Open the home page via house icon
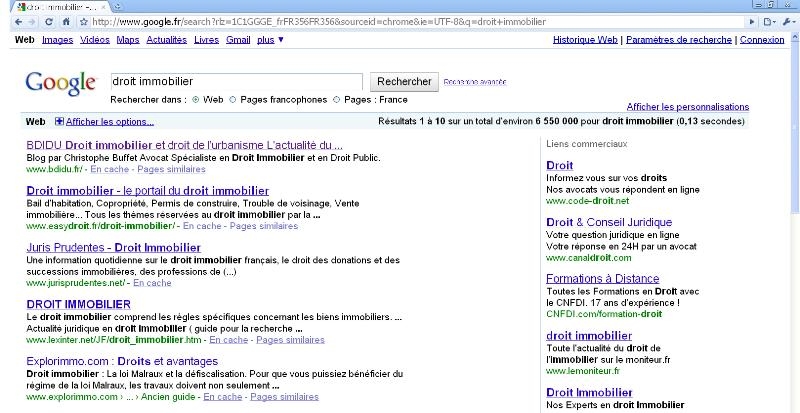Screen dimensions: 800x413 click(x=66, y=22)
